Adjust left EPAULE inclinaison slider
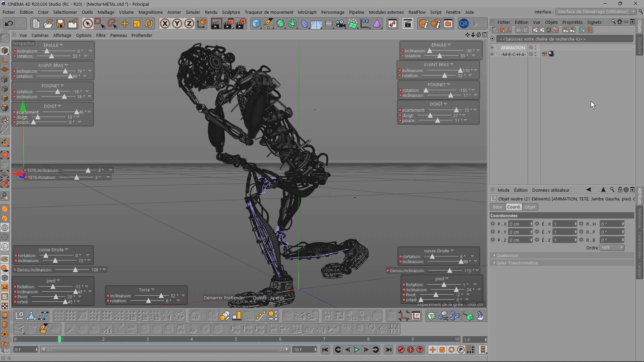The width and height of the screenshot is (644, 362). (47, 51)
